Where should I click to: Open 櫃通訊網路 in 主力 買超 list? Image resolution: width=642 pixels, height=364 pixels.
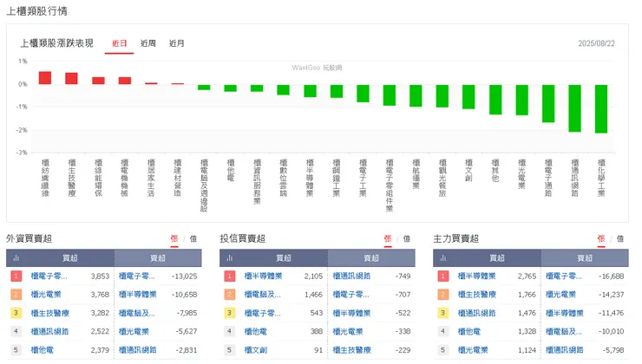[476, 313]
